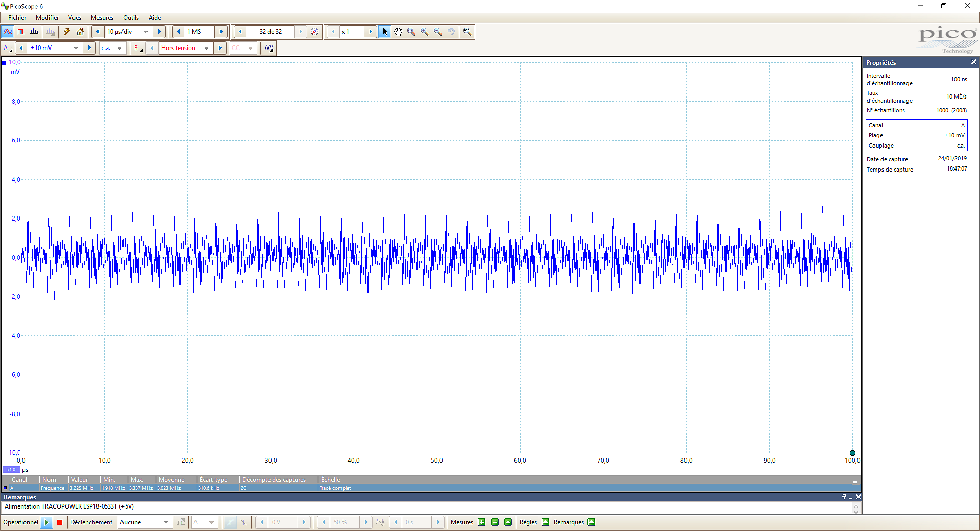The image size is (980, 531).
Task: Open channel B options button
Action: pyautogui.click(x=138, y=48)
